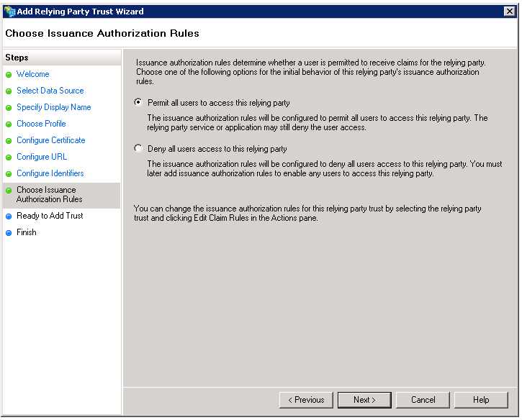Jump to Configure URL step

42,157
